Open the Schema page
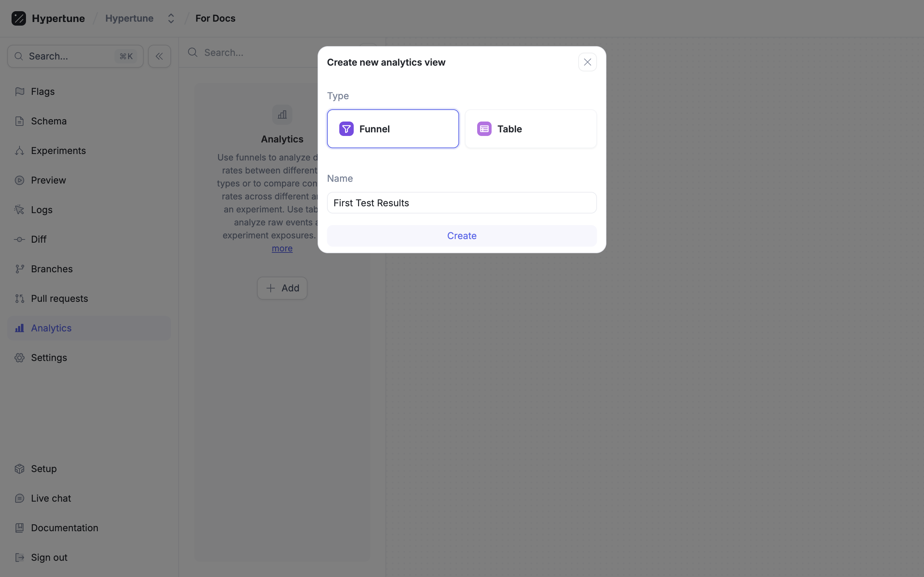The image size is (924, 577). pyautogui.click(x=49, y=121)
